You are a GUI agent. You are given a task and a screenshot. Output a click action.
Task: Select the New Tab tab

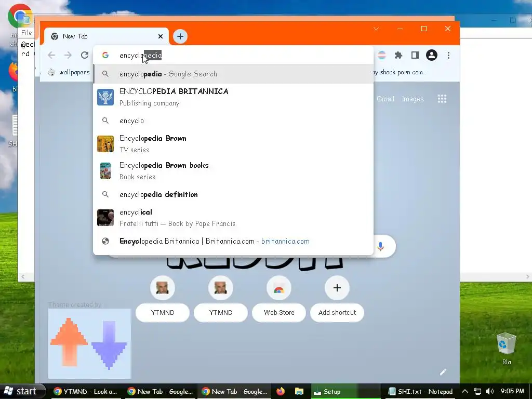[x=107, y=36]
